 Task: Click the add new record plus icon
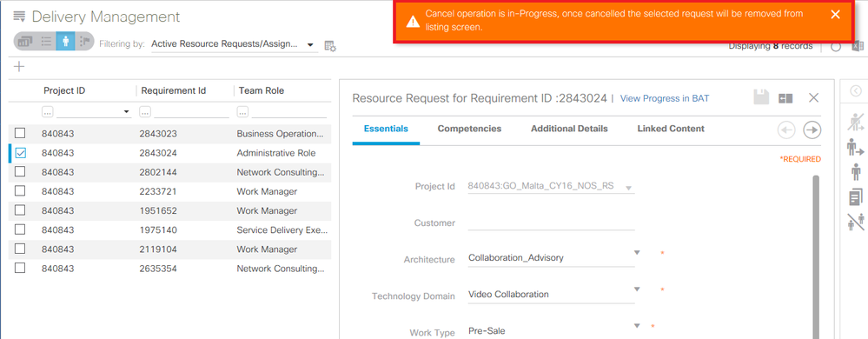(x=19, y=67)
